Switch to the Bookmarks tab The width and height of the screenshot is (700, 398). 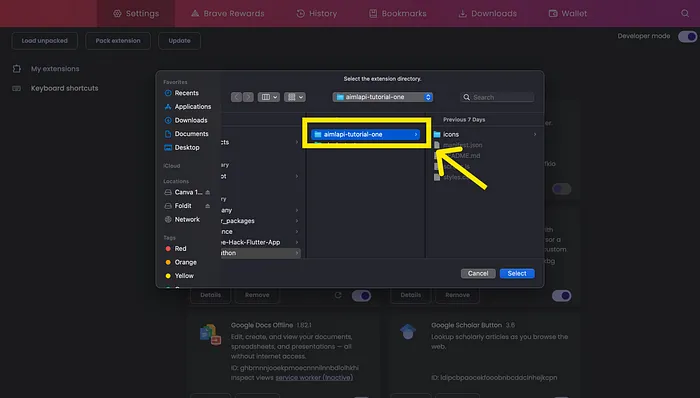coord(398,13)
